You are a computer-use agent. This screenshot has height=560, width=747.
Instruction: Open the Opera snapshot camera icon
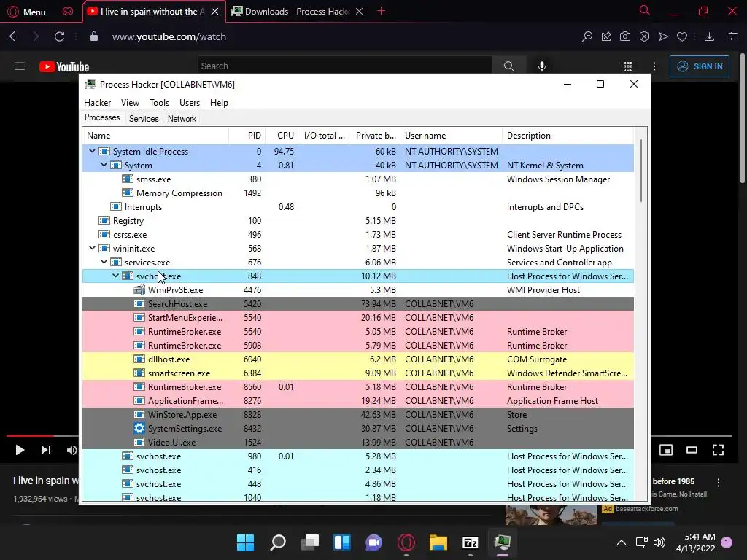point(625,36)
